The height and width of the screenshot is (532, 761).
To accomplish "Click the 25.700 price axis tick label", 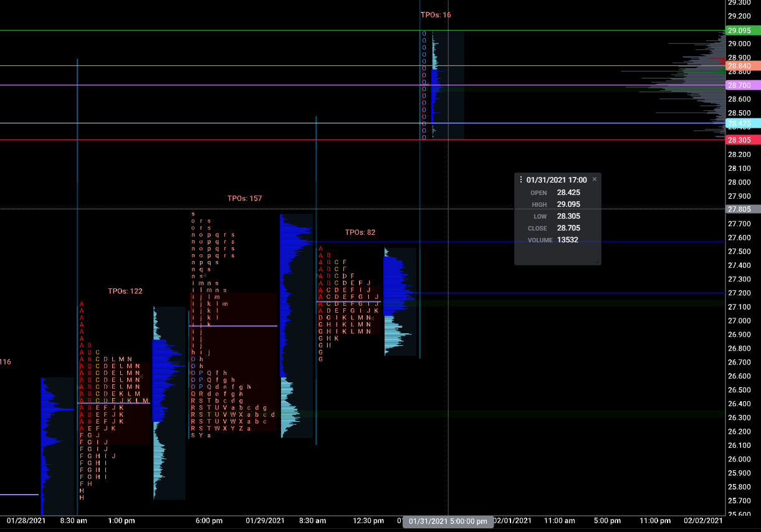I will point(739,501).
